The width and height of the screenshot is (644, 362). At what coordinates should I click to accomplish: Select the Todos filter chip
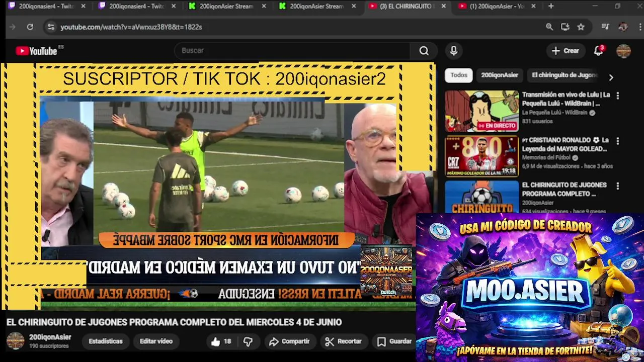point(458,75)
